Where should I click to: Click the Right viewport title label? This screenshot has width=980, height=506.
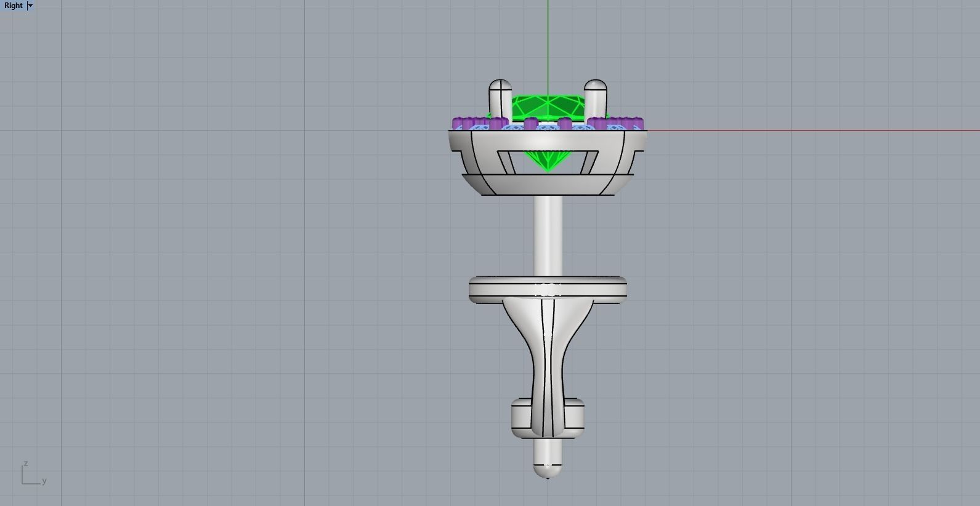click(14, 6)
